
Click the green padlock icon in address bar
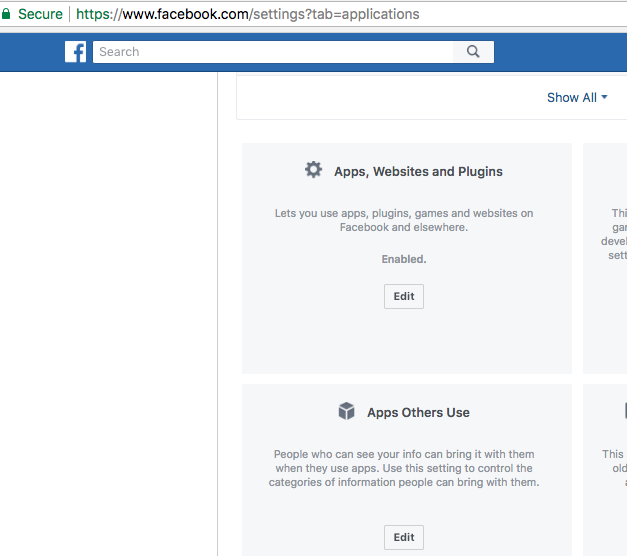tap(7, 14)
